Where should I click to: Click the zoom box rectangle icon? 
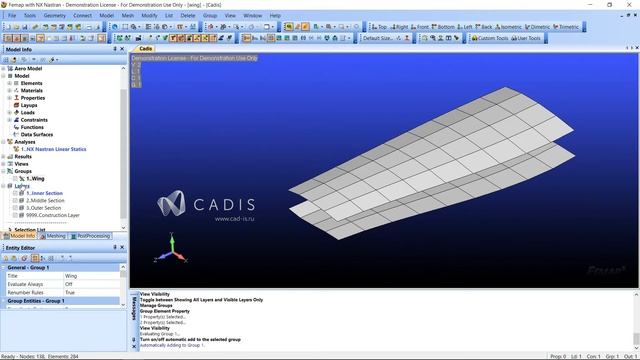pyautogui.click(x=125, y=27)
